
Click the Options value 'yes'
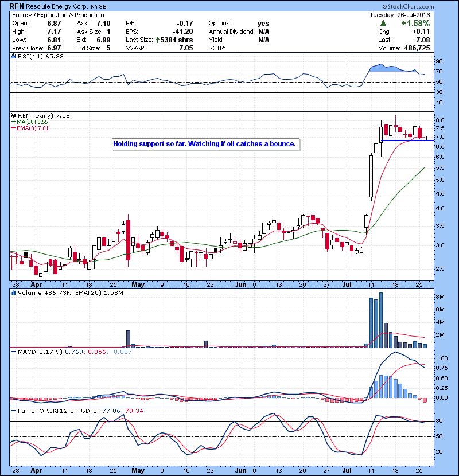click(x=263, y=24)
